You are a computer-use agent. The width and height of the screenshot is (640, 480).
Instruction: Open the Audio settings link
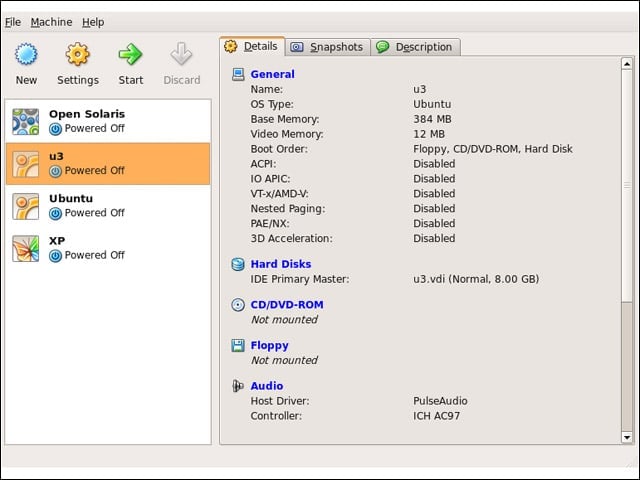pyautogui.click(x=267, y=386)
